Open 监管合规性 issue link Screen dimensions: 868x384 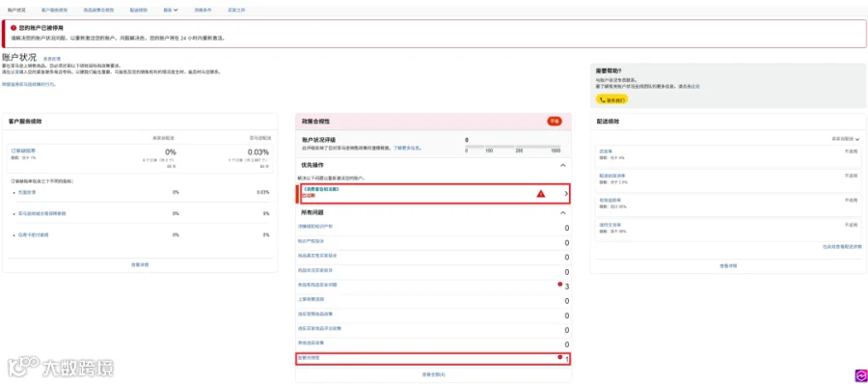click(x=309, y=358)
